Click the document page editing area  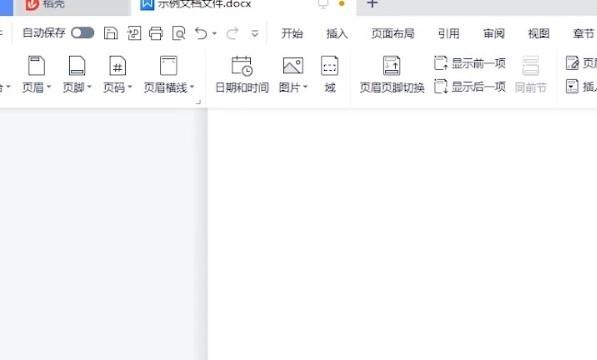[402, 234]
